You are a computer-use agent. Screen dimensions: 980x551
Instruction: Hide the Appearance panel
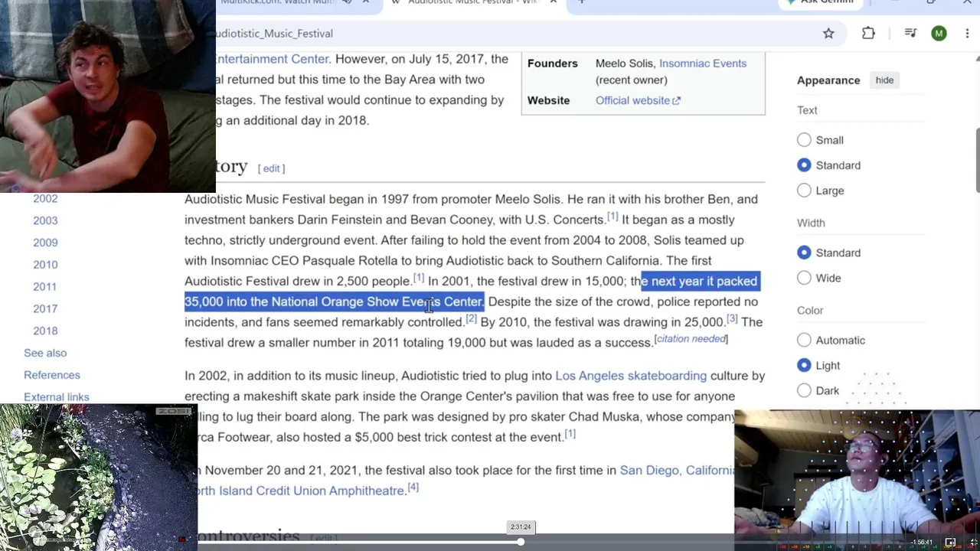(884, 80)
